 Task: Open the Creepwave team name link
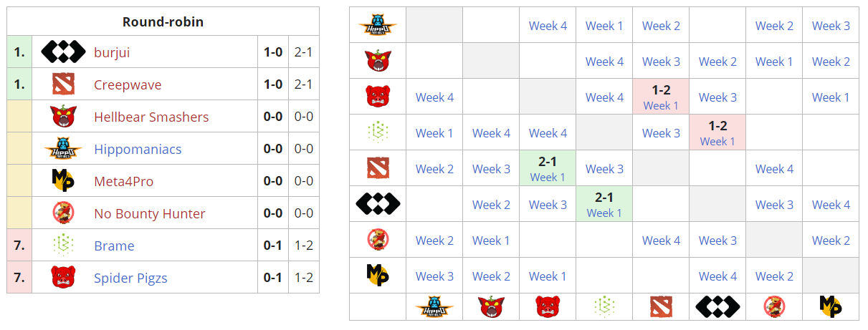pos(128,85)
